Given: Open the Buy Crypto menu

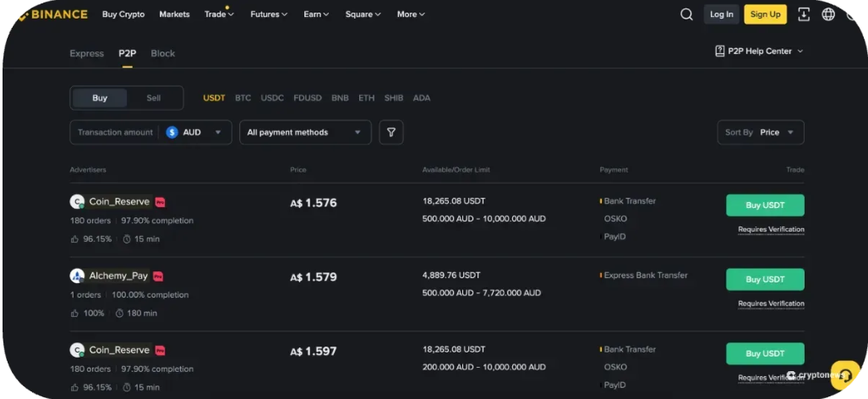Looking at the screenshot, I should [x=123, y=14].
